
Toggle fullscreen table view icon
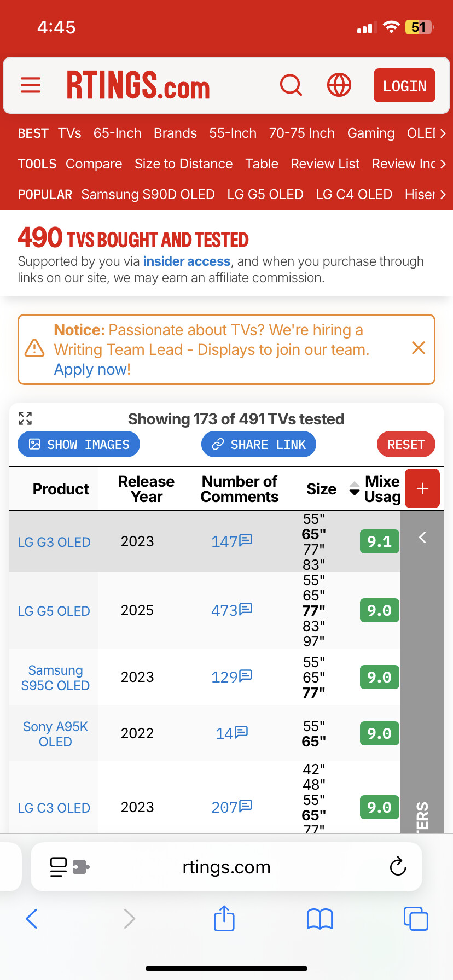pos(25,418)
